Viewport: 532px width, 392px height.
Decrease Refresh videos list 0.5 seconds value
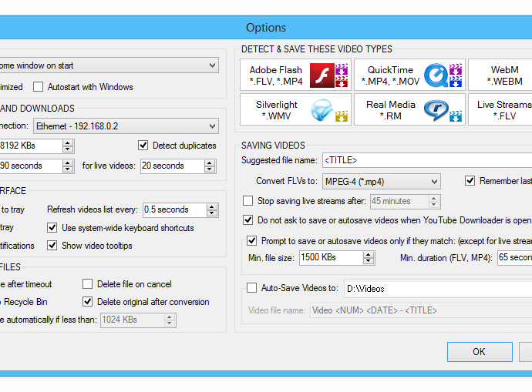click(212, 213)
